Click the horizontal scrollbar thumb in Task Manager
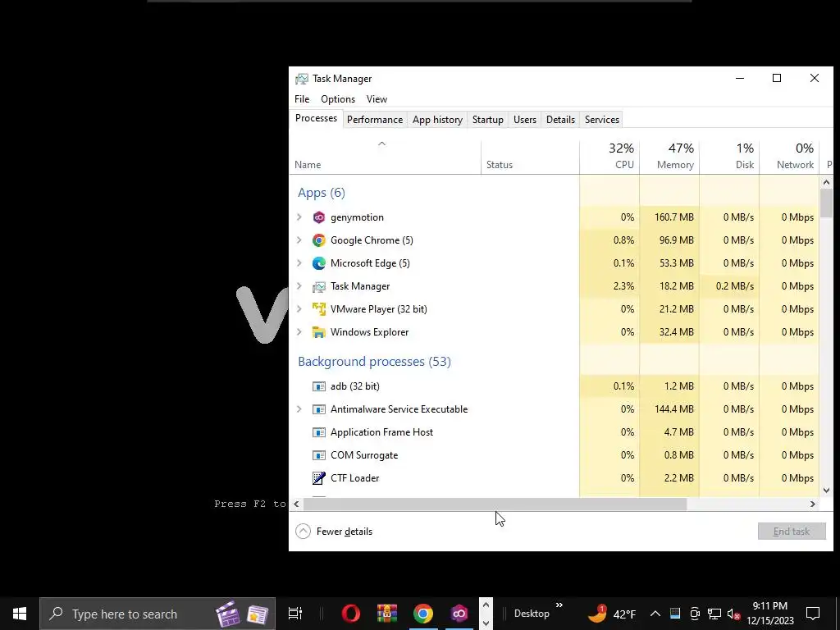 pyautogui.click(x=495, y=504)
